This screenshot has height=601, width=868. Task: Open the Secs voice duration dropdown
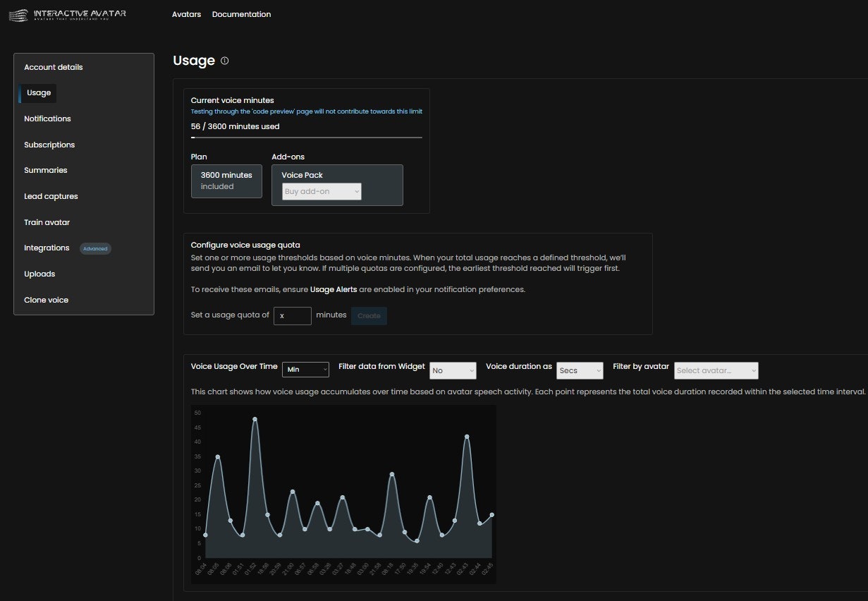tap(580, 370)
